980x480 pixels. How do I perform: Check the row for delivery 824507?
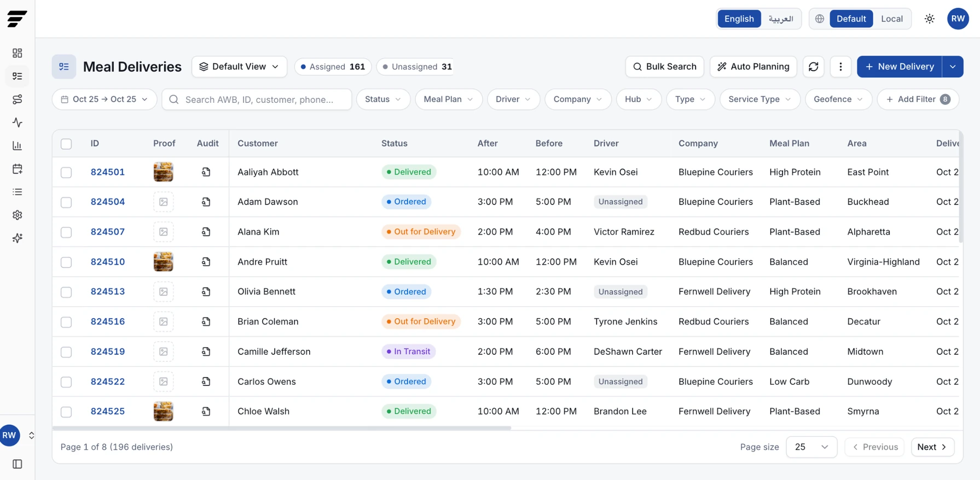(x=66, y=232)
